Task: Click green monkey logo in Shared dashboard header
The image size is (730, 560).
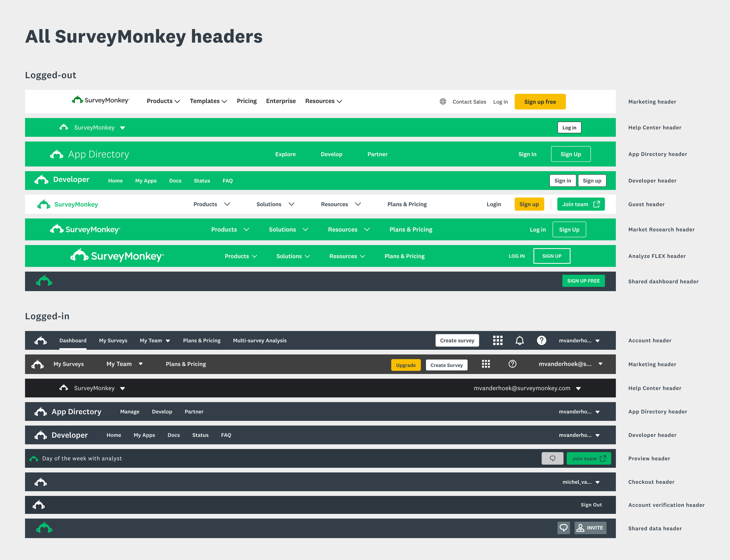Action: [x=44, y=281]
